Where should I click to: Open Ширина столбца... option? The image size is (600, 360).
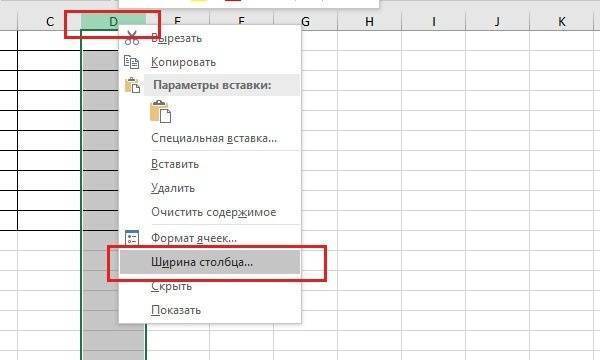tap(210, 262)
